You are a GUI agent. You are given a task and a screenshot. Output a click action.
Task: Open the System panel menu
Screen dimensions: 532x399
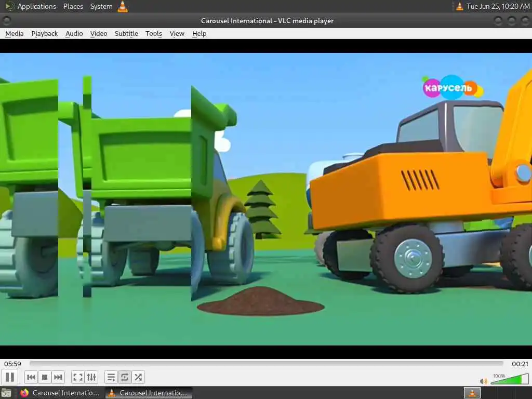coord(101,6)
